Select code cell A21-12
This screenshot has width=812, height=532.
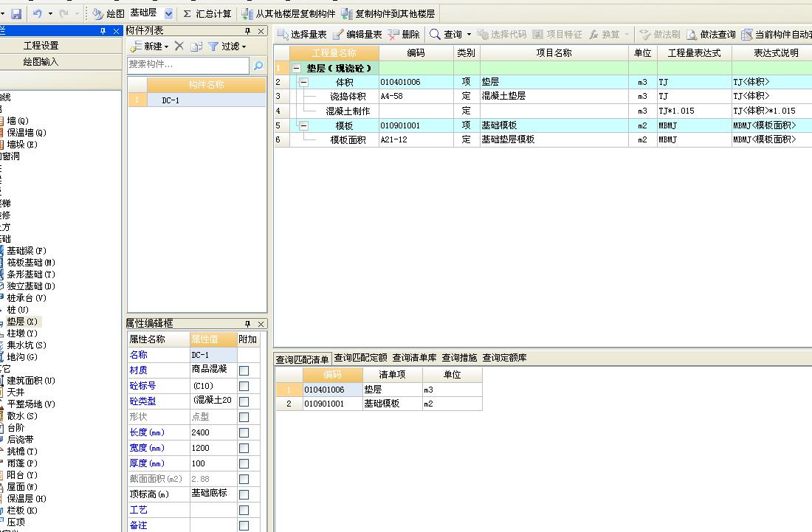[416, 139]
